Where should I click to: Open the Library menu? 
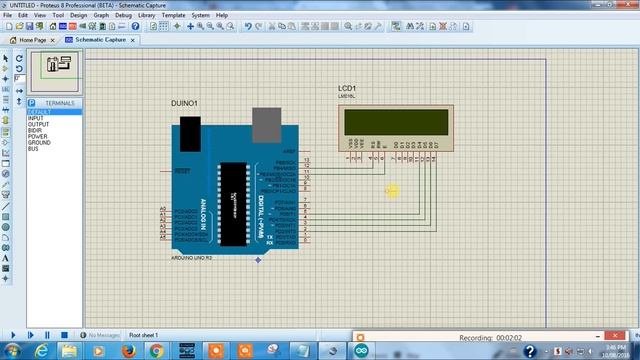coord(146,15)
